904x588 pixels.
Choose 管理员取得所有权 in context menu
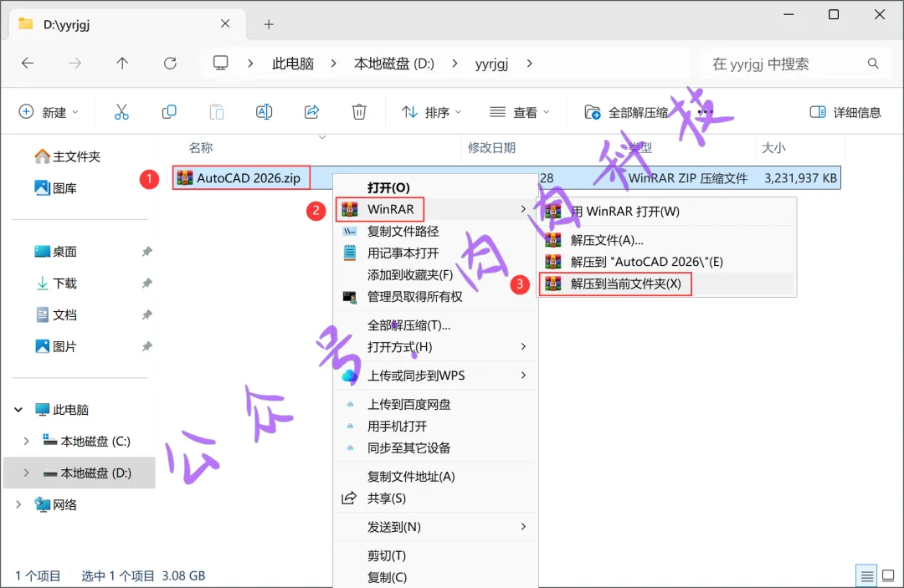point(434,297)
